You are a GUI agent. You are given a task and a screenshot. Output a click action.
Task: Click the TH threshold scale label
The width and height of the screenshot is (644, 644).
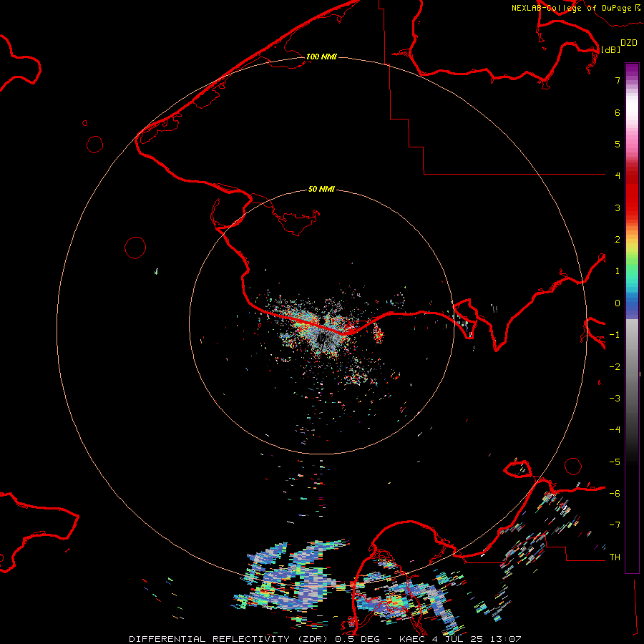point(615,557)
